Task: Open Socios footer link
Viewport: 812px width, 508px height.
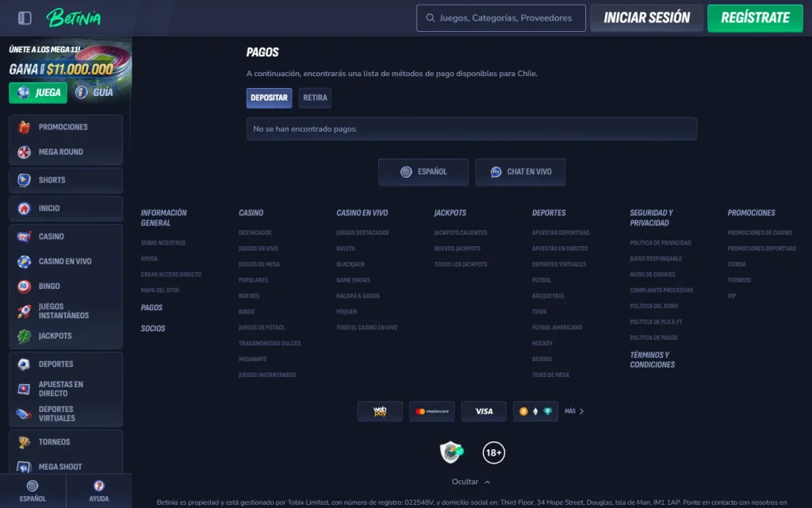Action: pyautogui.click(x=153, y=329)
